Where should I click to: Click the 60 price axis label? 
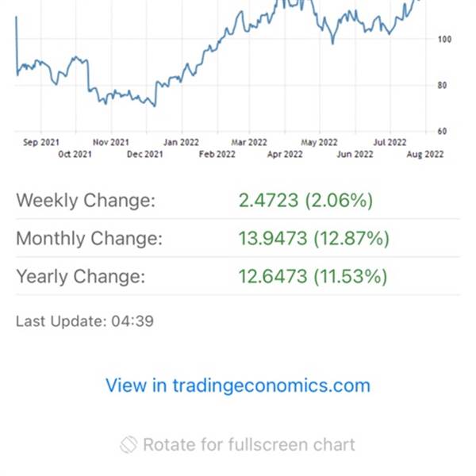[442, 132]
